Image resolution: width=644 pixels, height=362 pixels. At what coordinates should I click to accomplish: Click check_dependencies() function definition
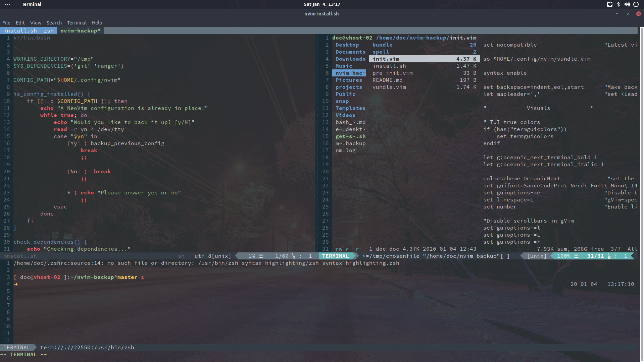tap(50, 242)
